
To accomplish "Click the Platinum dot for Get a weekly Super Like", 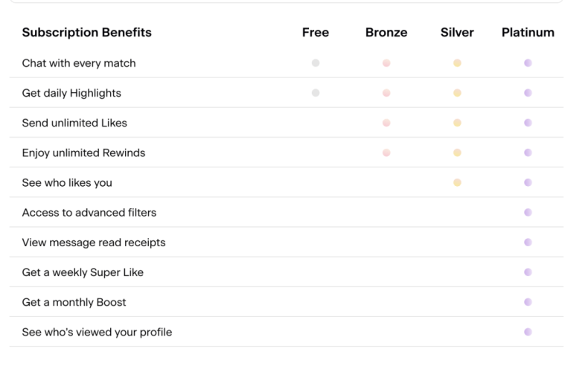I will [528, 272].
